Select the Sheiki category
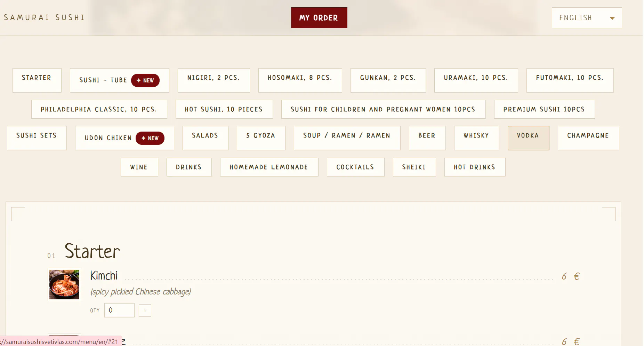Viewport: 644px width, 346px height. click(414, 167)
